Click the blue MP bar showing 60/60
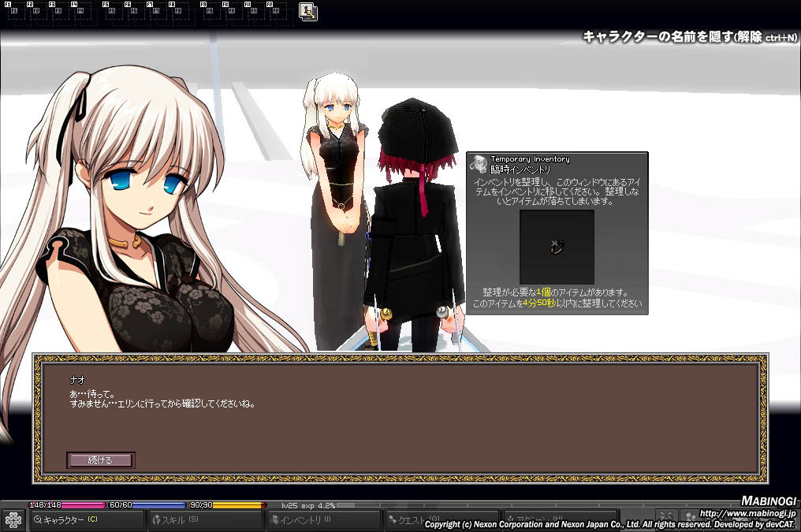Viewport: 801px width, 532px height. pos(146,505)
